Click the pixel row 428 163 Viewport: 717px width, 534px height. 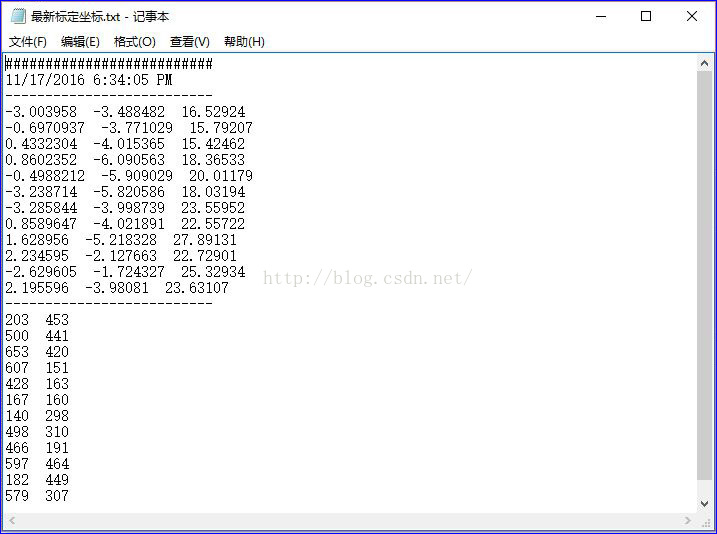37,384
